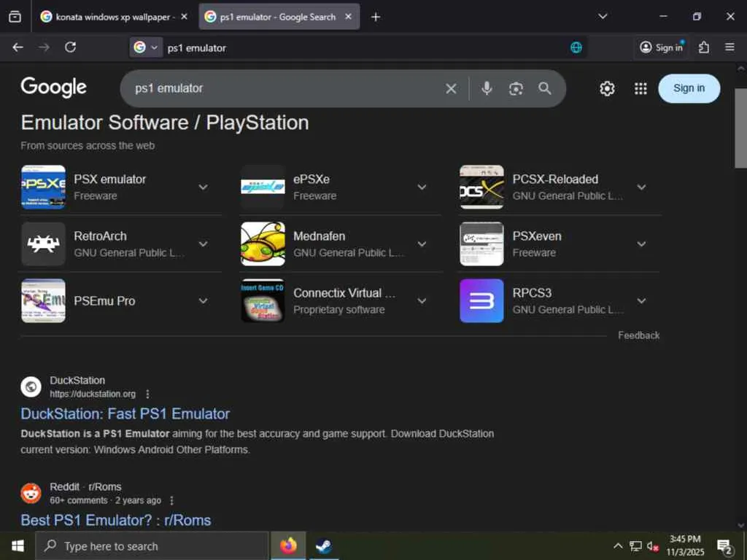Open DuckStation result options menu
This screenshot has height=560, width=747.
pyautogui.click(x=147, y=394)
